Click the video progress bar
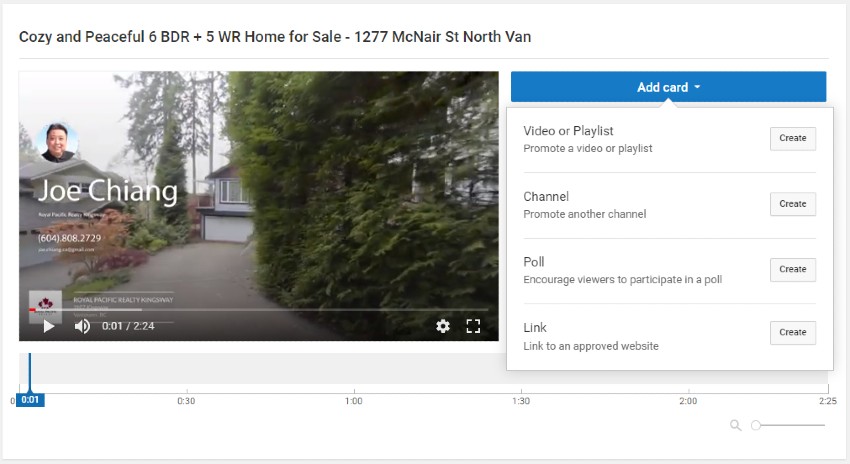Image resolution: width=850 pixels, height=464 pixels. click(259, 310)
